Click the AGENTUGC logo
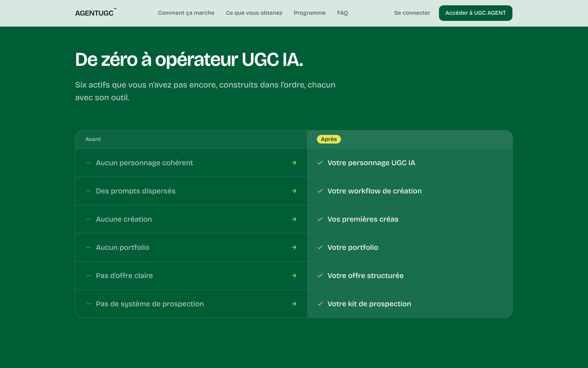588x368 pixels. 96,13
